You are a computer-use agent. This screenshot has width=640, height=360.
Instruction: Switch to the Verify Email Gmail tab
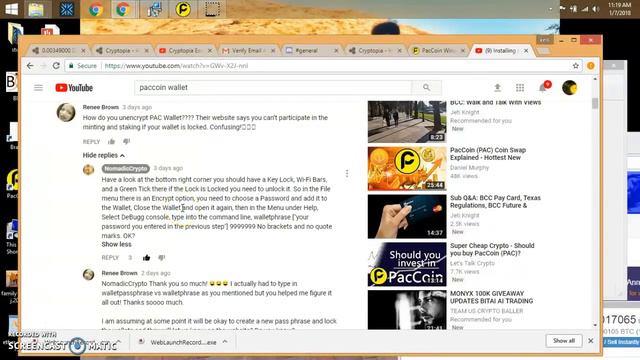click(247, 51)
